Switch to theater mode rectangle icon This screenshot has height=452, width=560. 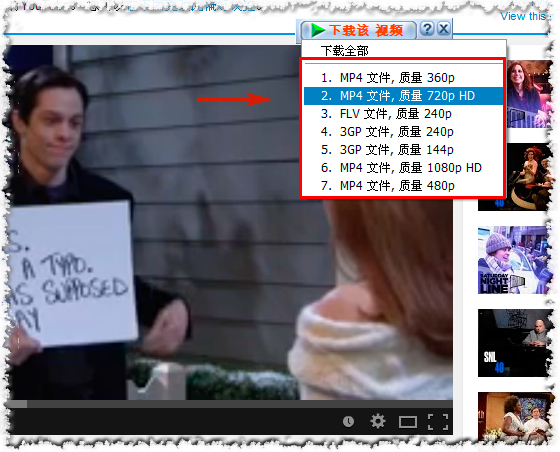(x=408, y=422)
